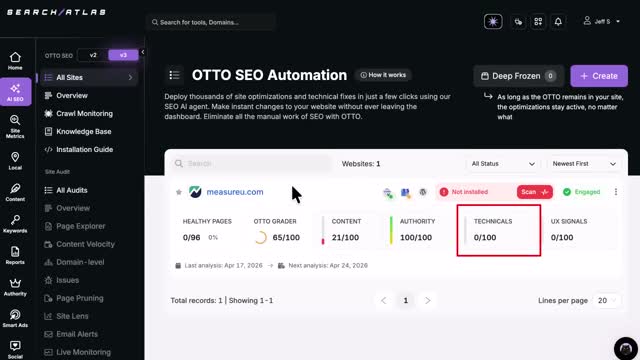
Task: Open Content Velocity
Action: click(x=85, y=244)
